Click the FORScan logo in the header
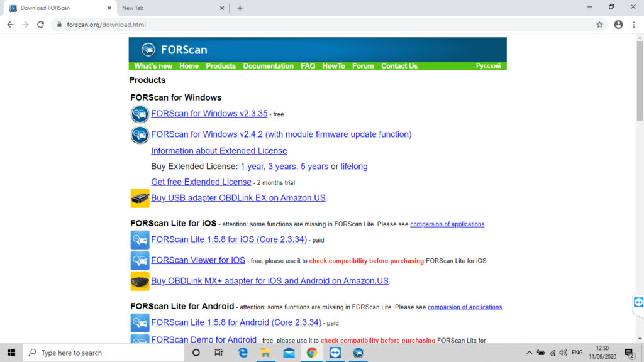The image size is (644, 362). pos(148,50)
